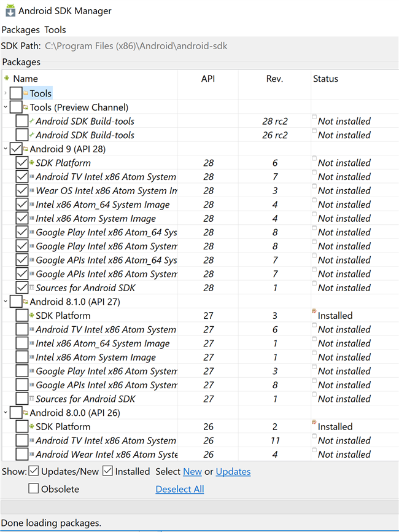Click the status icon of Build-tools 28 rc2

pos(314,117)
